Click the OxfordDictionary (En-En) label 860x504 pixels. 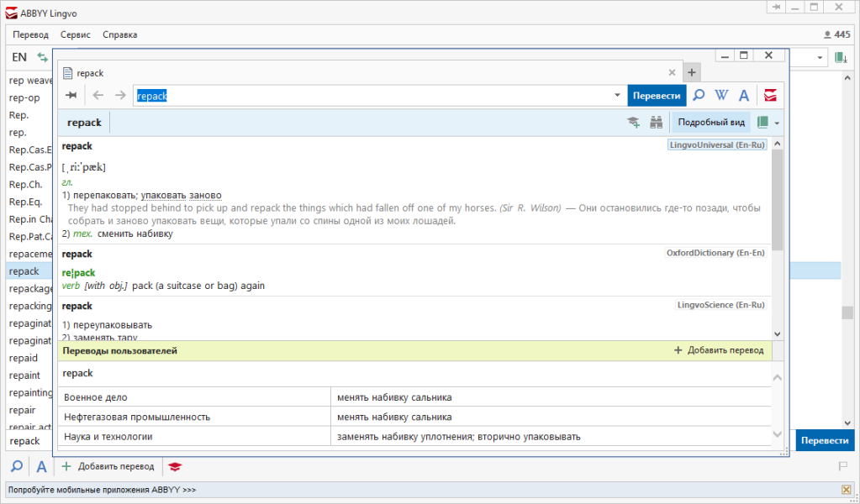715,253
